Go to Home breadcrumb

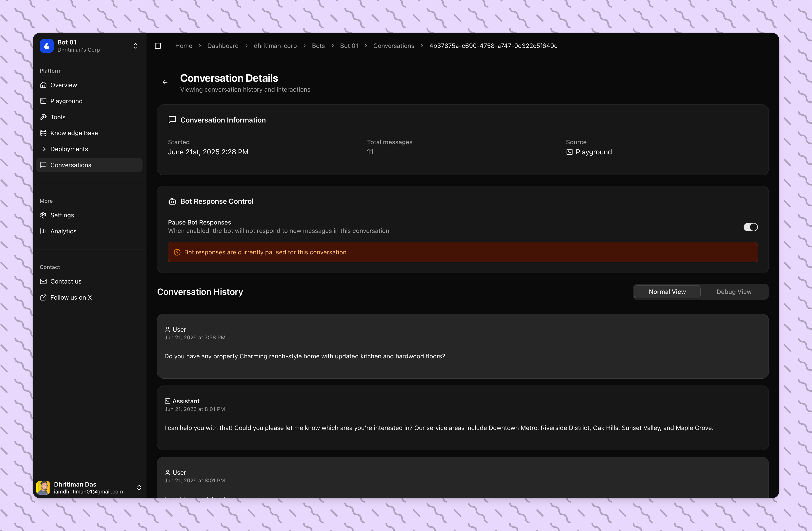coord(183,46)
